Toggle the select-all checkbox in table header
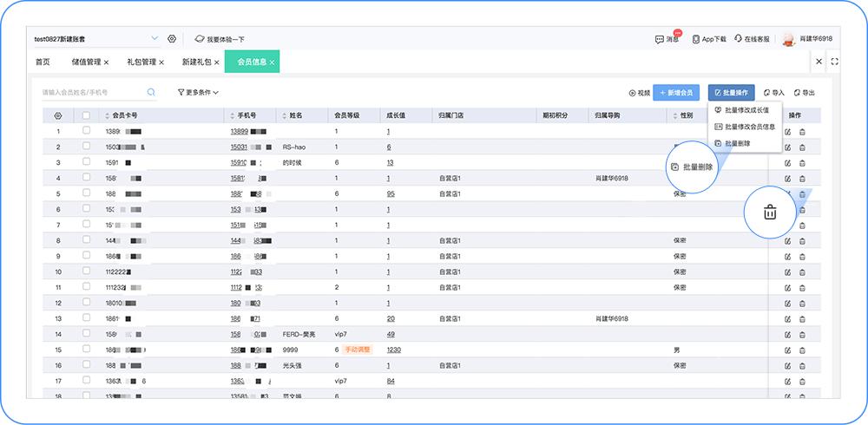 point(86,115)
